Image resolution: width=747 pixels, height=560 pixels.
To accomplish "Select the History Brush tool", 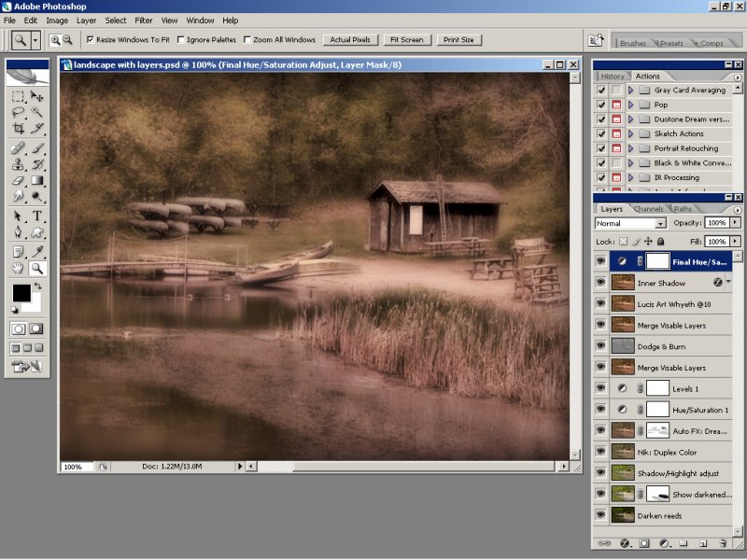I will (37, 165).
